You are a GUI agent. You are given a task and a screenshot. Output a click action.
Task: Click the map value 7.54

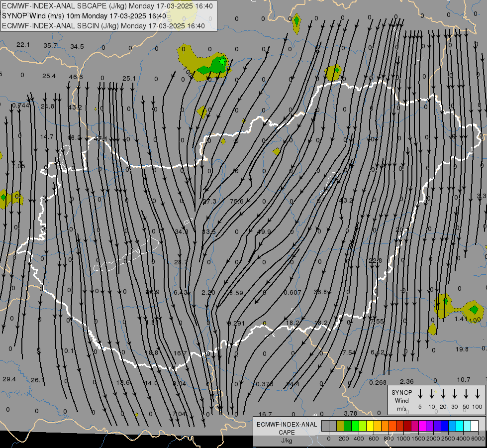coord(349,352)
